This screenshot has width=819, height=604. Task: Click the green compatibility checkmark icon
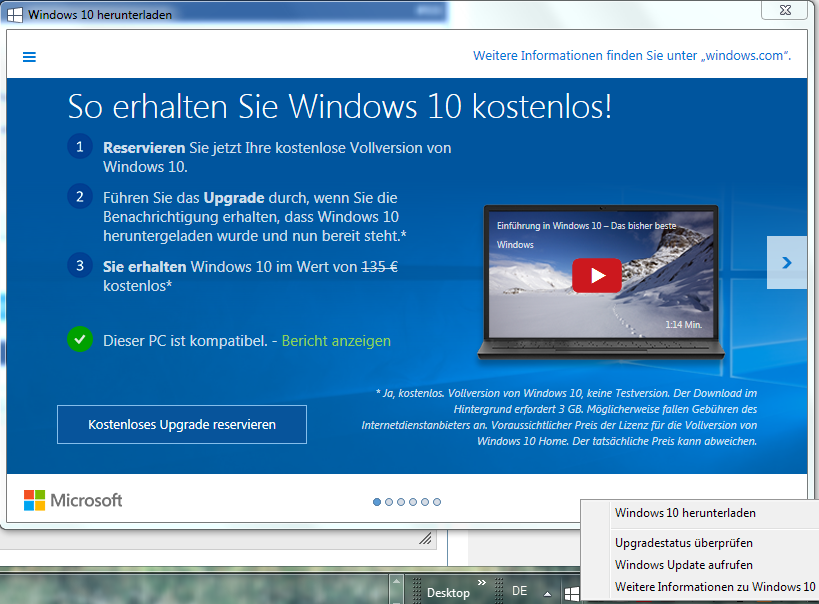click(80, 340)
